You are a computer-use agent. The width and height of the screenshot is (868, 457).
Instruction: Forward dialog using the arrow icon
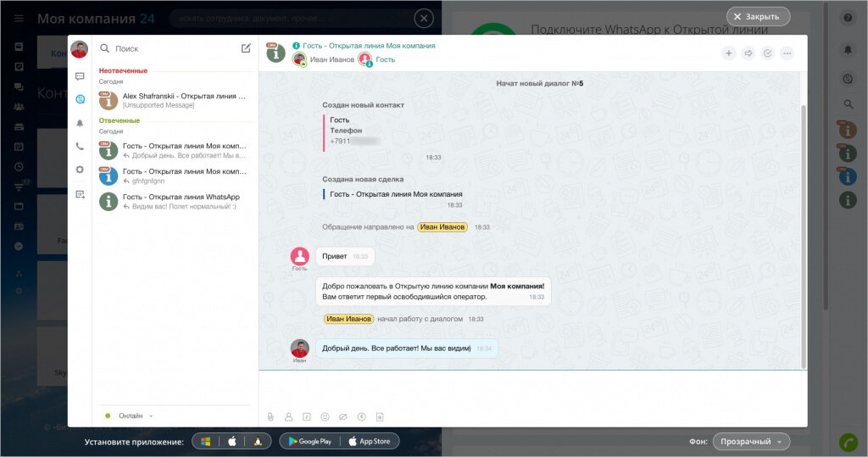click(x=748, y=53)
